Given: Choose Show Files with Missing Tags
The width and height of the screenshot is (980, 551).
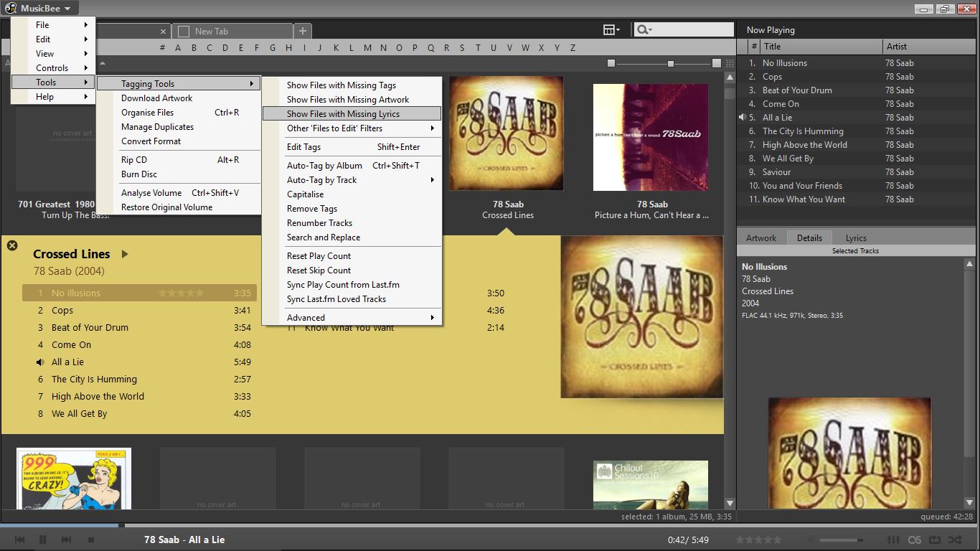Looking at the screenshot, I should pyautogui.click(x=352, y=85).
